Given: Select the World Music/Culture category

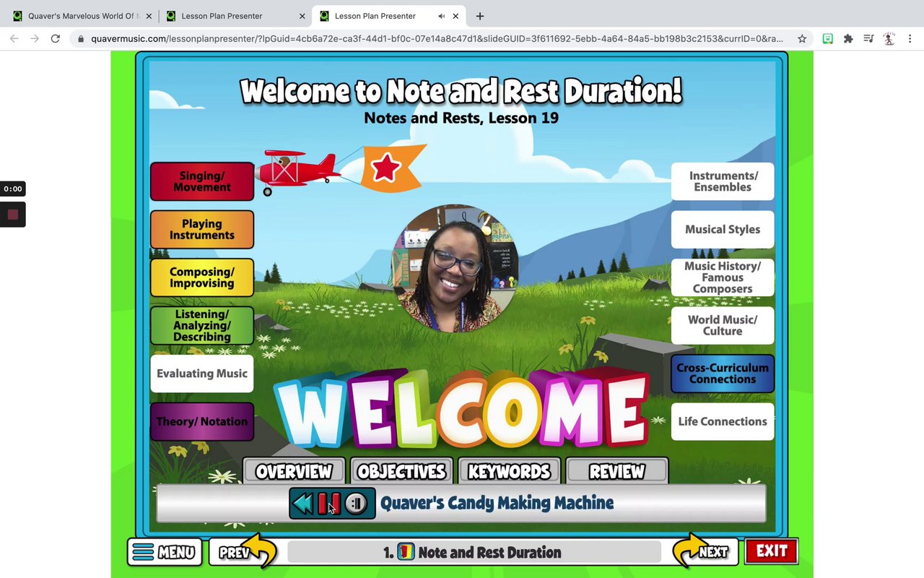Looking at the screenshot, I should point(723,325).
